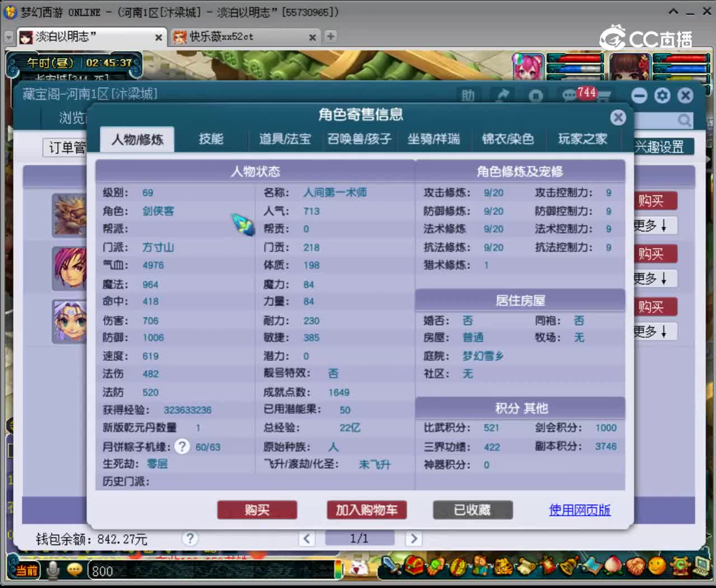
Task: Open the red treasure chest icon
Action: (414, 566)
